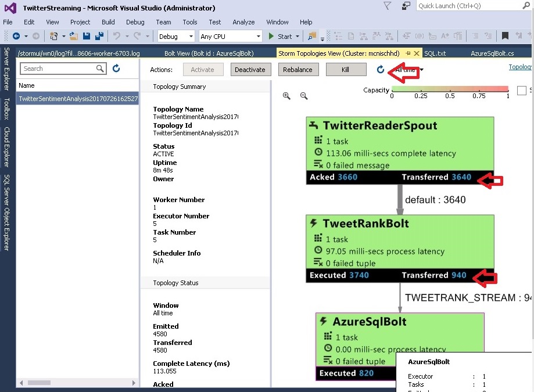Expand the Undo history dropdown arrow

(127, 37)
